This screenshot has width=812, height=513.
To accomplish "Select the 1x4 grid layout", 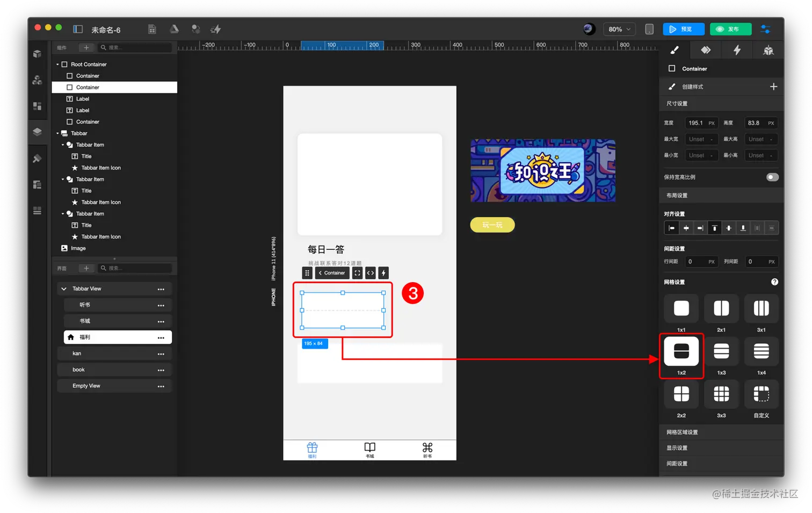I will pos(762,351).
